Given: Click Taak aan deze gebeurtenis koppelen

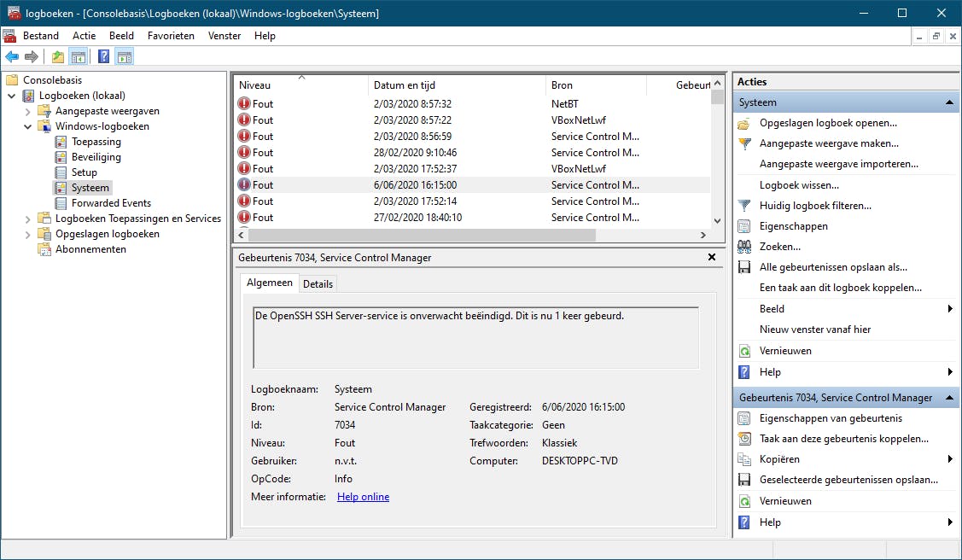Looking at the screenshot, I should [843, 439].
